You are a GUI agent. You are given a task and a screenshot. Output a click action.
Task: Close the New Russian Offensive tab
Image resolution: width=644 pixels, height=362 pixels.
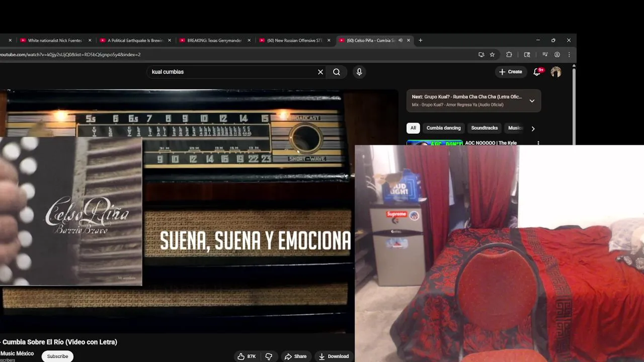[329, 40]
